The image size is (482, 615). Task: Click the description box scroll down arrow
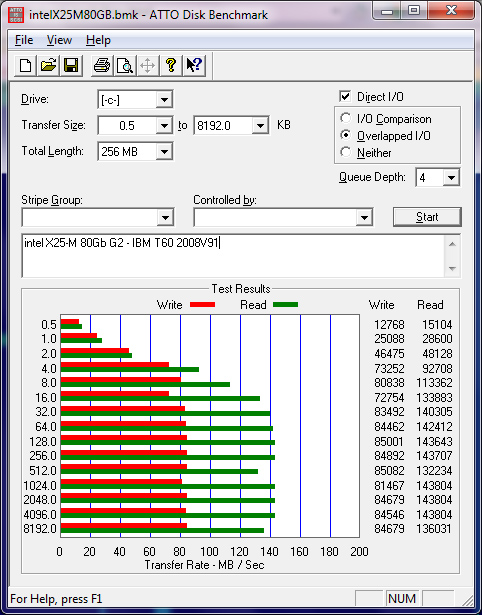tap(452, 269)
